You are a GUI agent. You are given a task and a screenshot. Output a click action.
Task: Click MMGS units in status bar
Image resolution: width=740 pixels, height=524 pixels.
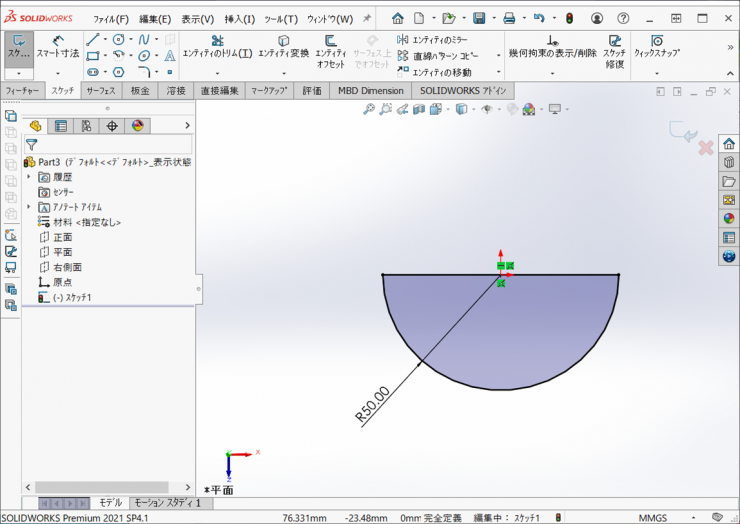tap(652, 518)
